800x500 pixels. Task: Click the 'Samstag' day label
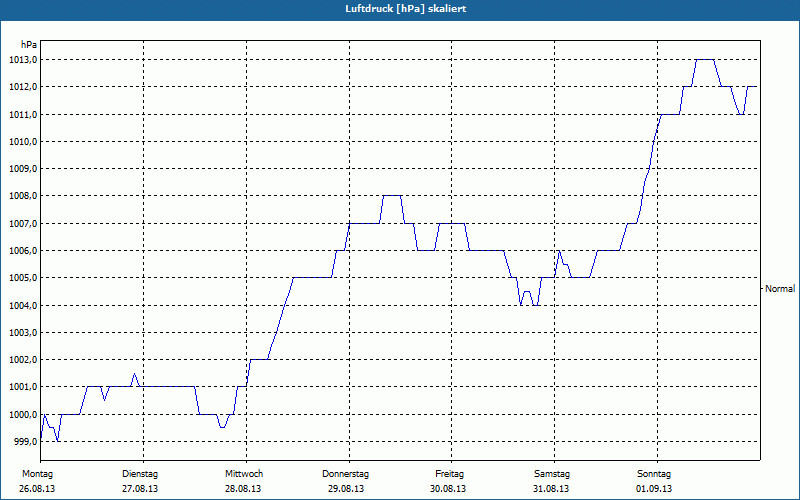(x=552, y=474)
